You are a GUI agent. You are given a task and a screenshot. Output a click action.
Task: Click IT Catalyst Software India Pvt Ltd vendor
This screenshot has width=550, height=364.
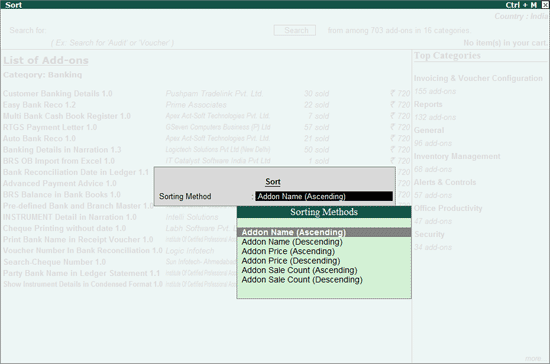(218, 161)
